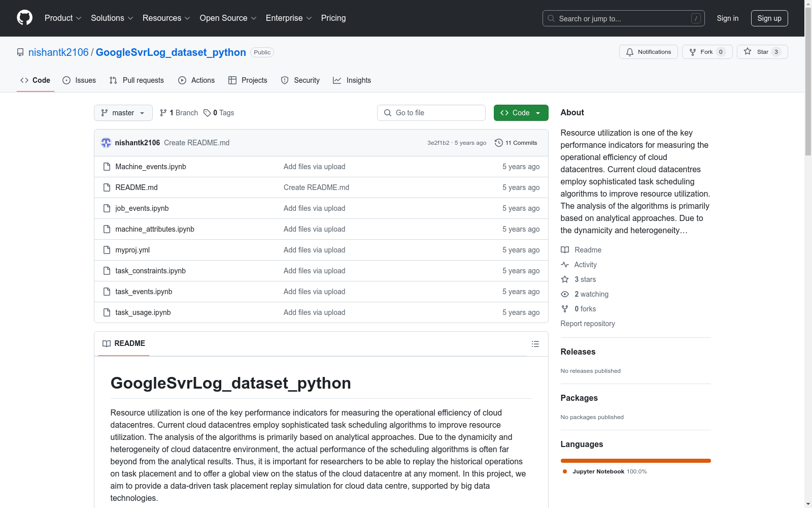Click file icon beside job_events.ipynb
This screenshot has height=508, width=812.
pyautogui.click(x=107, y=208)
